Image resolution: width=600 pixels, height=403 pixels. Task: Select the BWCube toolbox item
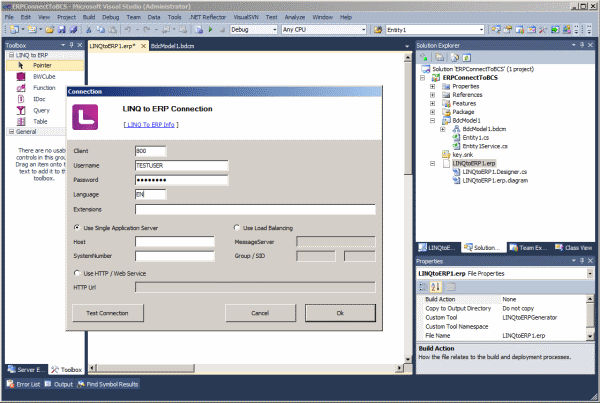(x=44, y=77)
